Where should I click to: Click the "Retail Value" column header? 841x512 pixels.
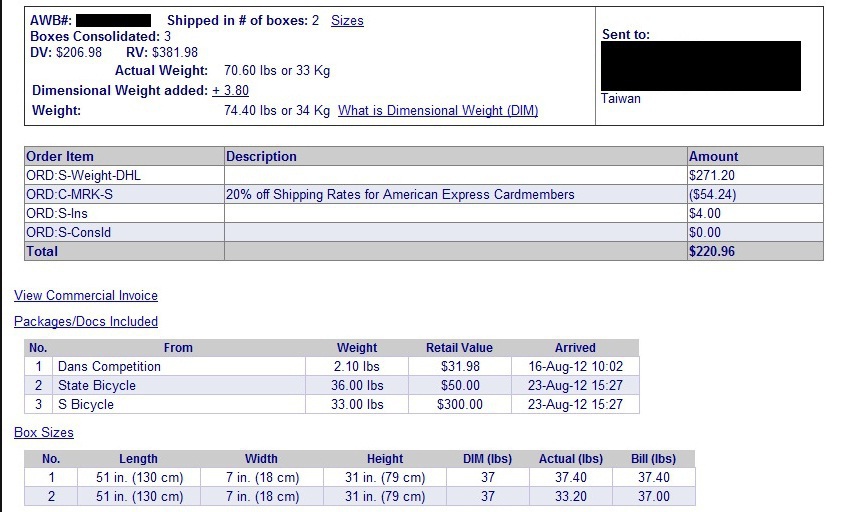[x=460, y=348]
